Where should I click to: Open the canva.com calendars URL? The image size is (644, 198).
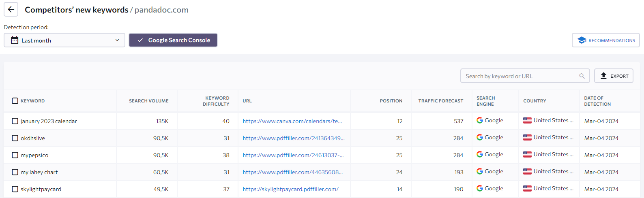click(x=292, y=121)
